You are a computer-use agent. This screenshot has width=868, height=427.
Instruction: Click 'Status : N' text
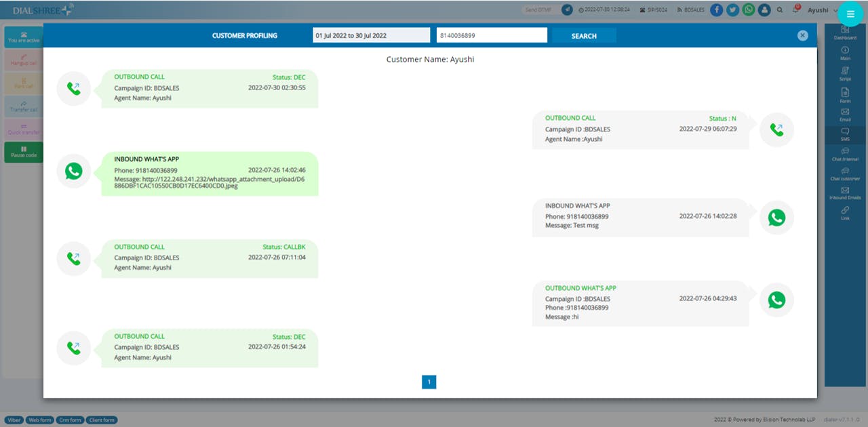[723, 119]
